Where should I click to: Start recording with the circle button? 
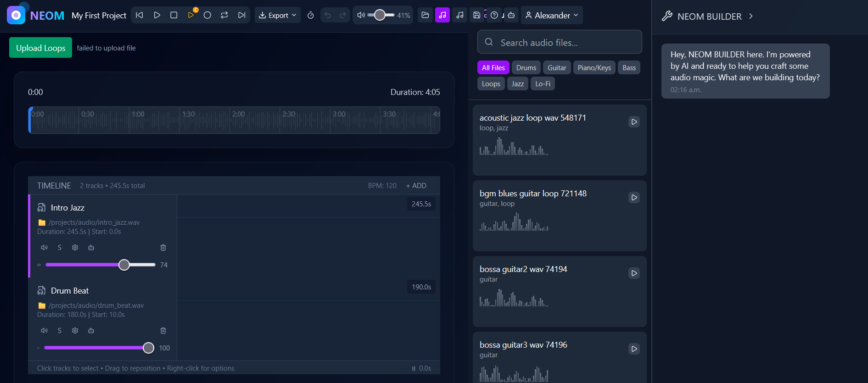[x=207, y=15]
